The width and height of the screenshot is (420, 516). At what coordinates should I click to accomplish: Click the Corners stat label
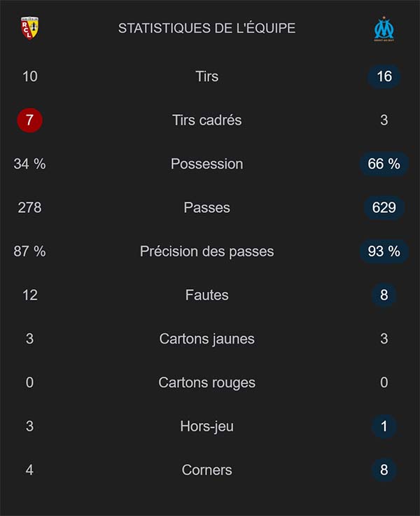pyautogui.click(x=206, y=470)
